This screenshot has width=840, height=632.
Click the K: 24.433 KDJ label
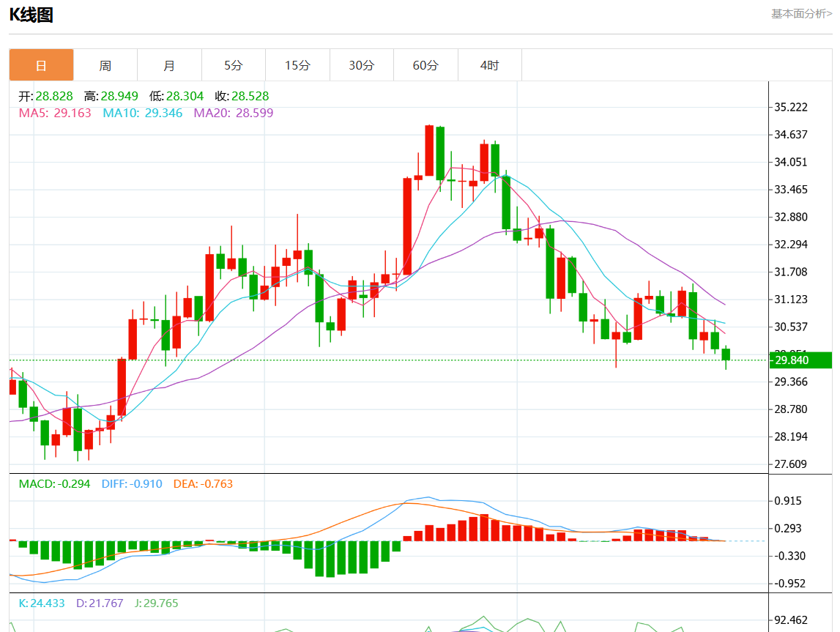tap(42, 603)
